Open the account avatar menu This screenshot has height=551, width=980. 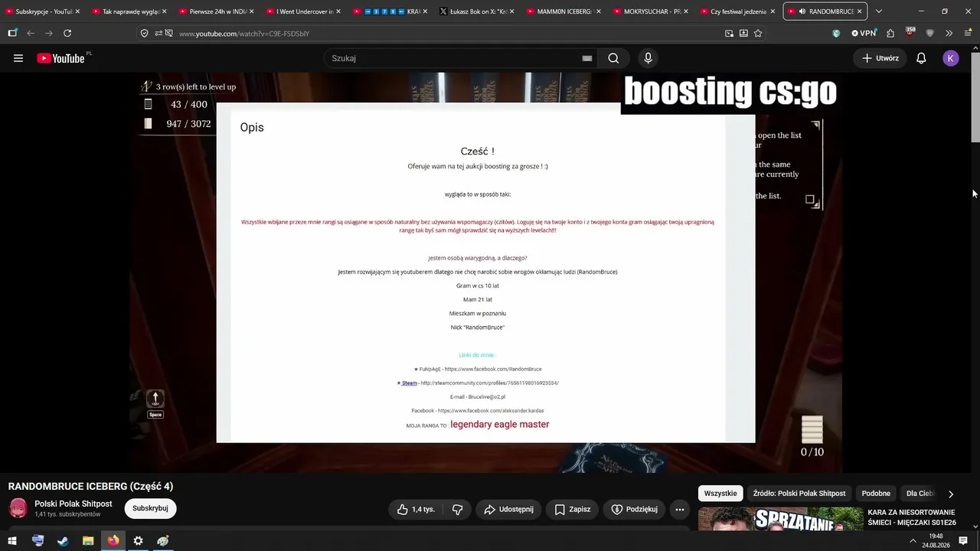(951, 58)
